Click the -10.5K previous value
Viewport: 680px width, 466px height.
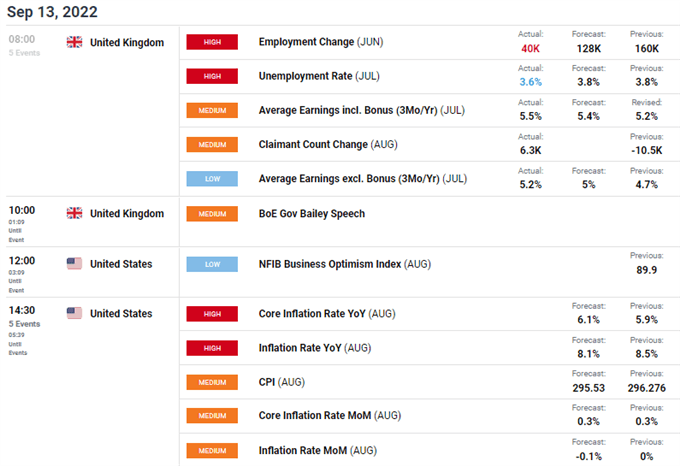pos(647,150)
